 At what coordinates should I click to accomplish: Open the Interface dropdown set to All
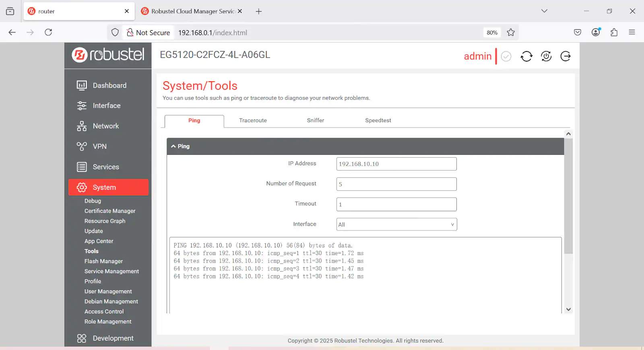[x=396, y=224]
